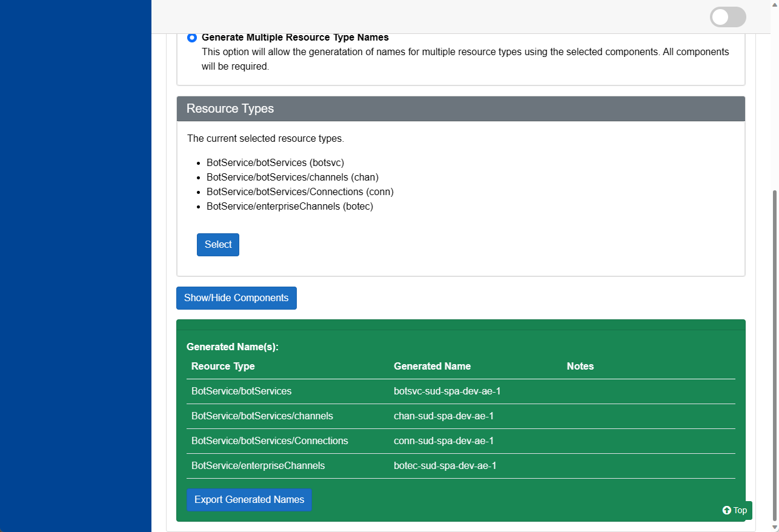Click the Generated Name column header
The image size is (779, 532).
click(x=432, y=367)
